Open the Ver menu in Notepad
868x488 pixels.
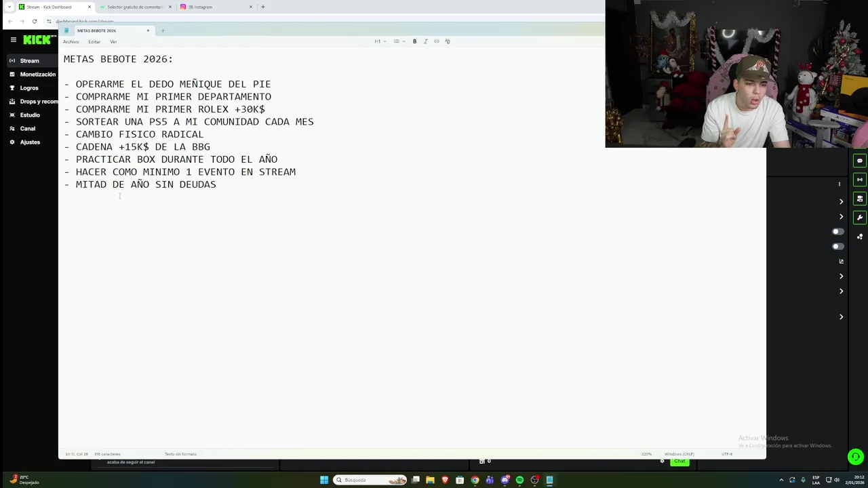tap(113, 42)
